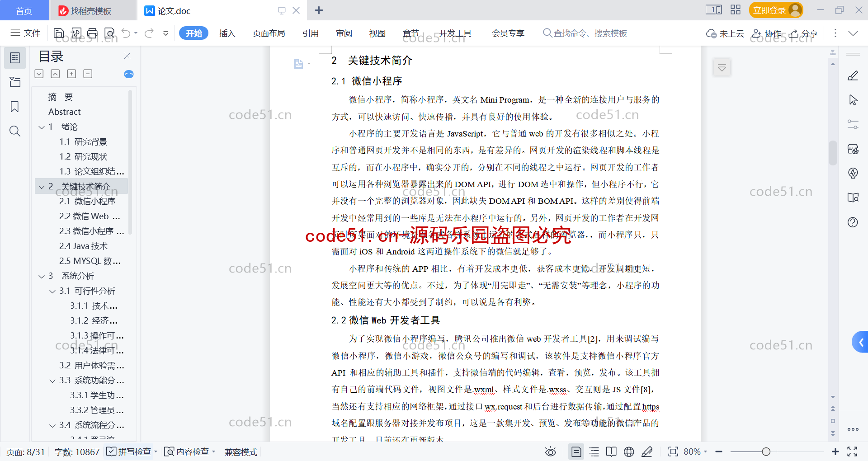Switch to web layout view
Viewport: 868px width, 461px height.
(629, 452)
